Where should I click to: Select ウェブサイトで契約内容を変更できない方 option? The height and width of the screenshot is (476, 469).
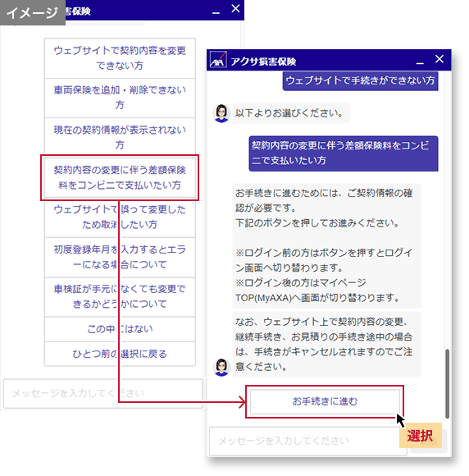(120, 58)
